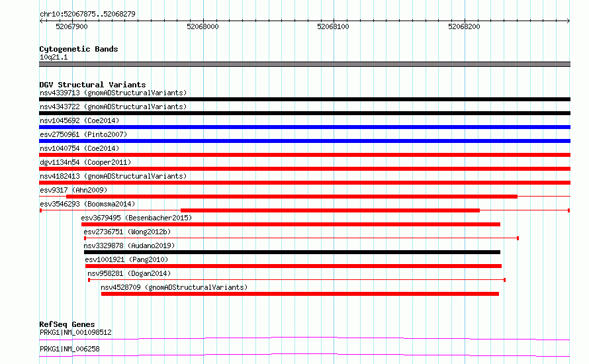Screen dimensions: 589x364
Task: Click the 52068000 ruler position
Action: click(x=203, y=26)
